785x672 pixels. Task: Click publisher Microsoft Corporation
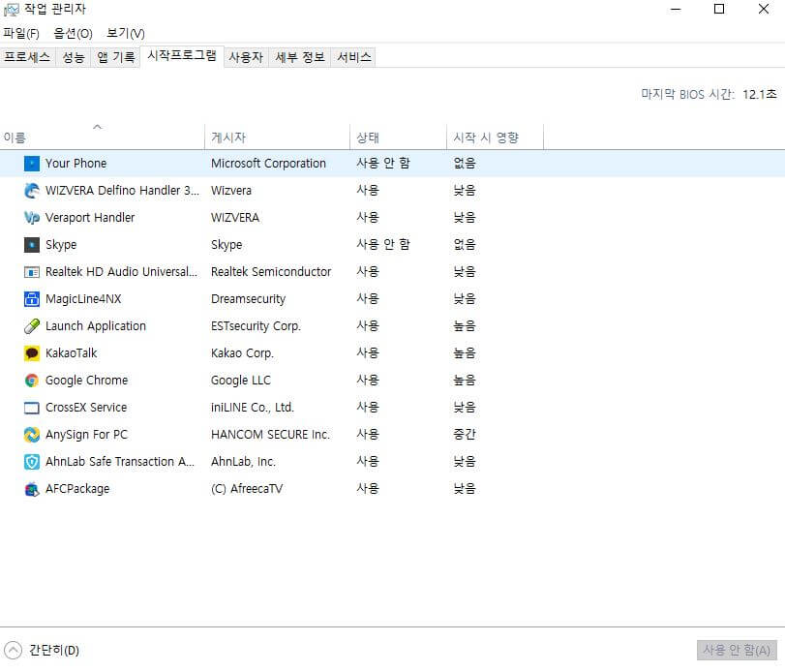click(x=268, y=164)
